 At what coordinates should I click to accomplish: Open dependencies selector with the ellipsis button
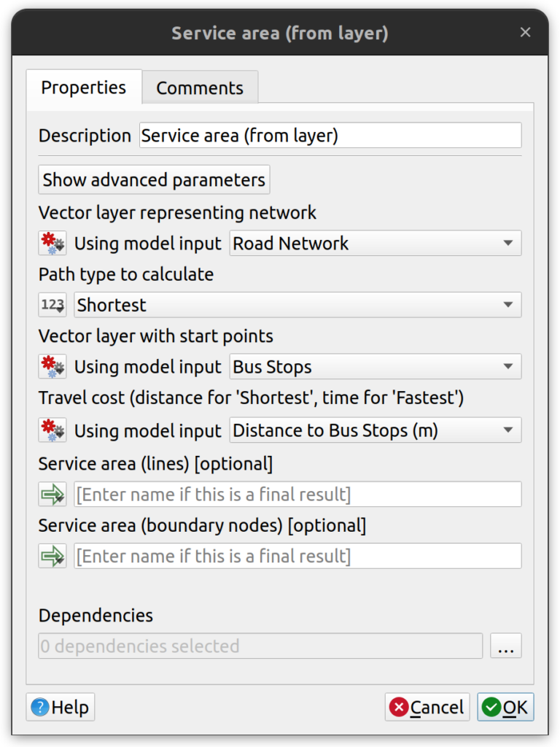point(506,646)
